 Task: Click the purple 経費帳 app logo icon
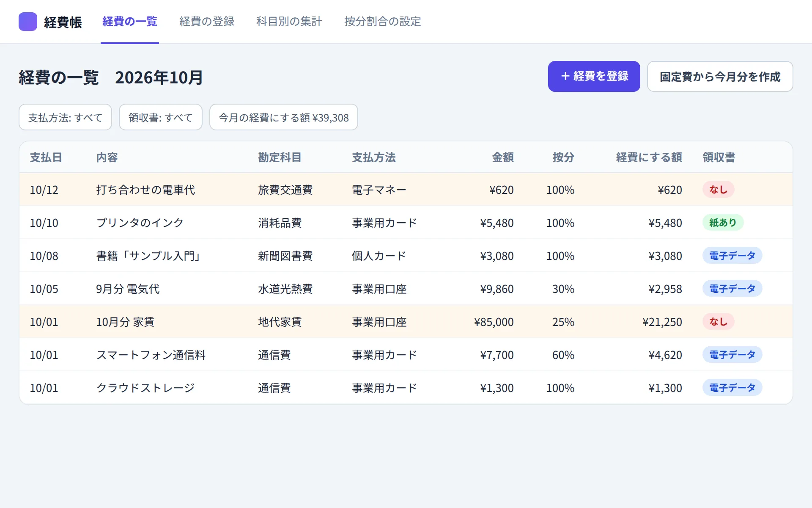(x=28, y=22)
